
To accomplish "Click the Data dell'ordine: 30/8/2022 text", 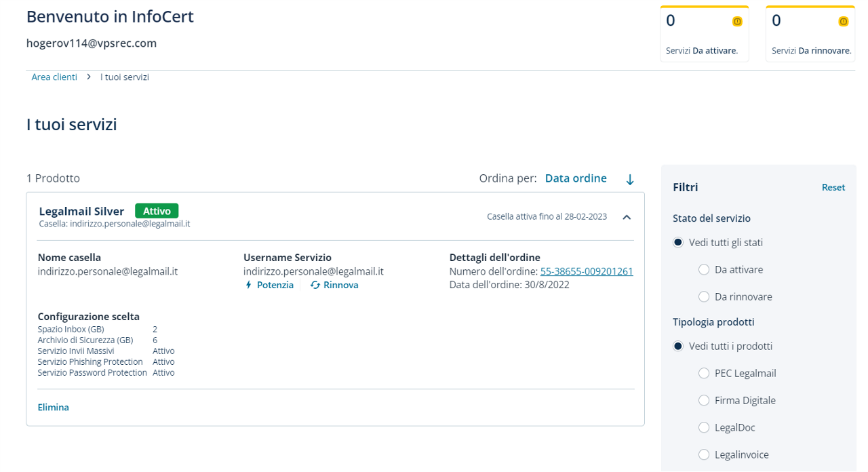I will pos(509,285).
